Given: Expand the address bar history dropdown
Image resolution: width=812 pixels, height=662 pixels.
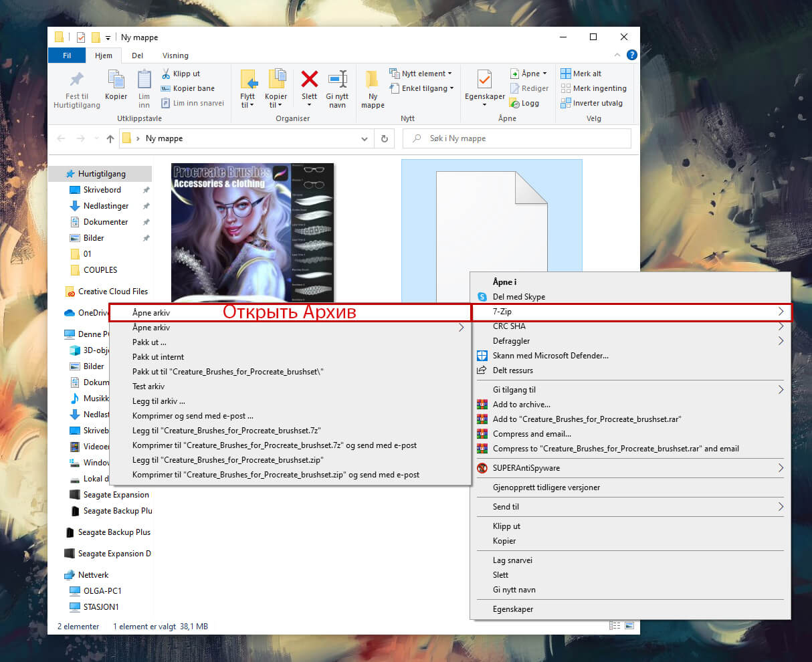Looking at the screenshot, I should pos(365,138).
